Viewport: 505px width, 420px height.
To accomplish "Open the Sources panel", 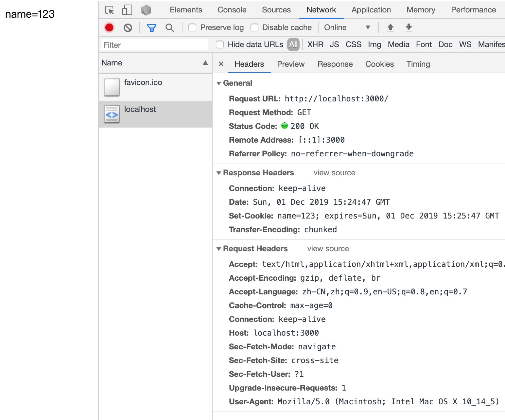I will pos(276,10).
